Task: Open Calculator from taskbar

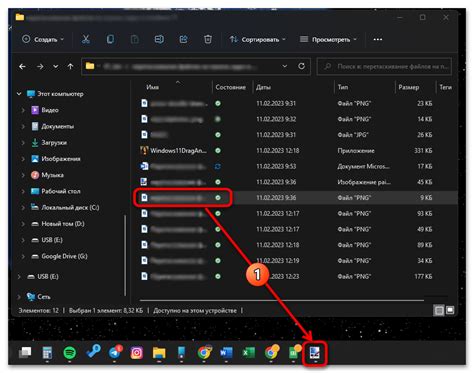Action: point(47,353)
